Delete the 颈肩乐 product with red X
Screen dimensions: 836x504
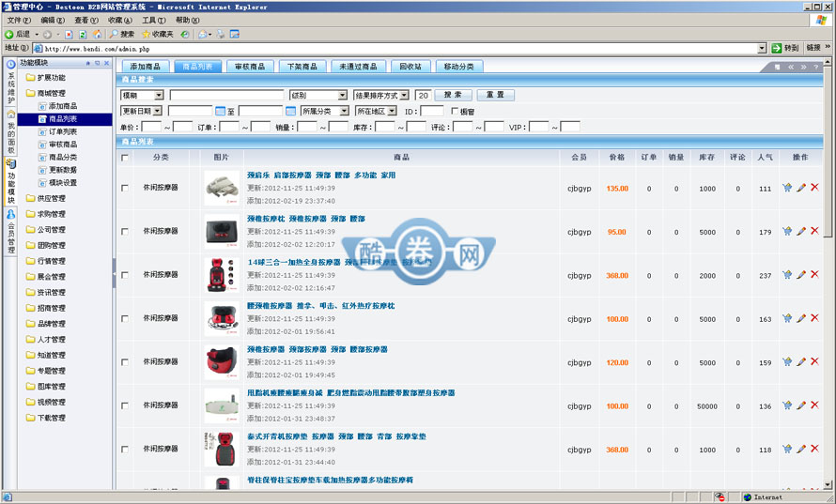(x=814, y=188)
